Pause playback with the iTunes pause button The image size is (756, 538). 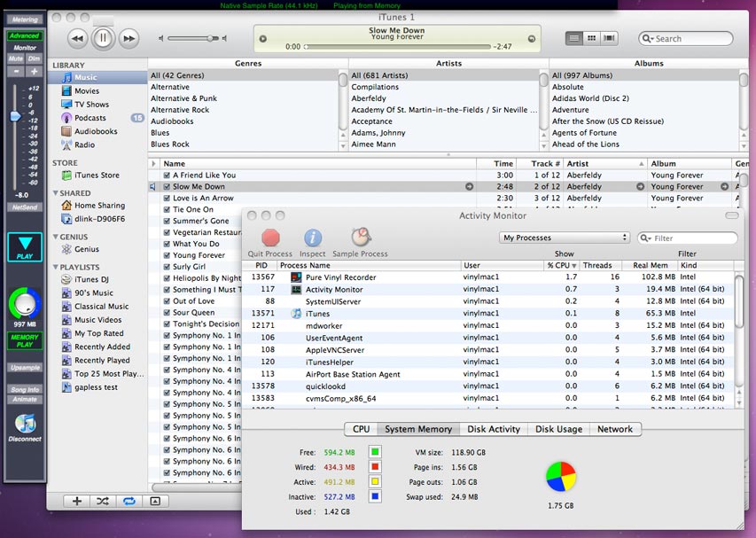coord(103,38)
